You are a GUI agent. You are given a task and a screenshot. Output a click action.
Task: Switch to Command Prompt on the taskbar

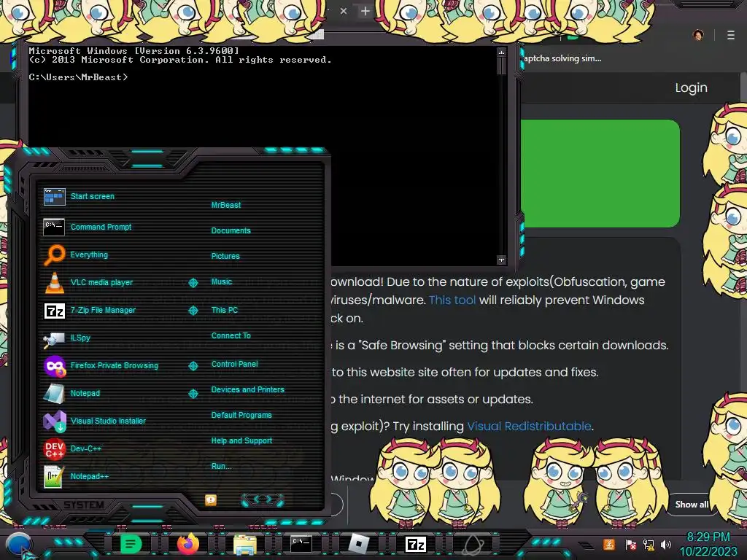click(x=301, y=544)
